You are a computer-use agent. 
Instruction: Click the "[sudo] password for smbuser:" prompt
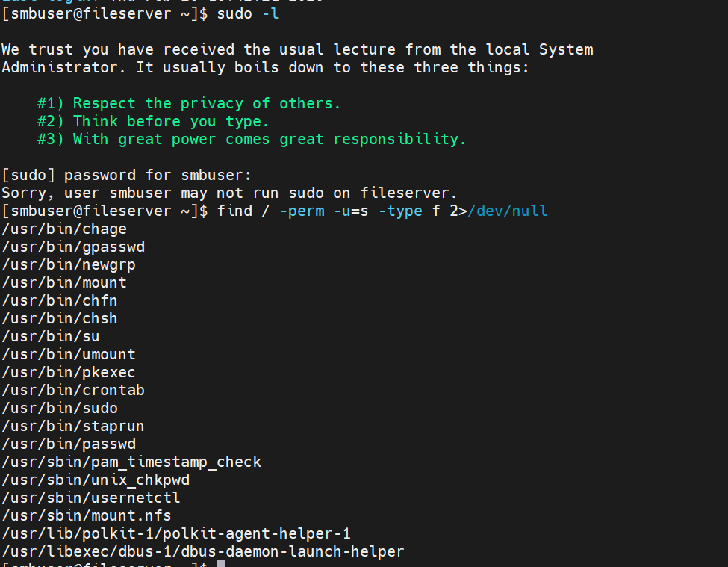click(127, 175)
